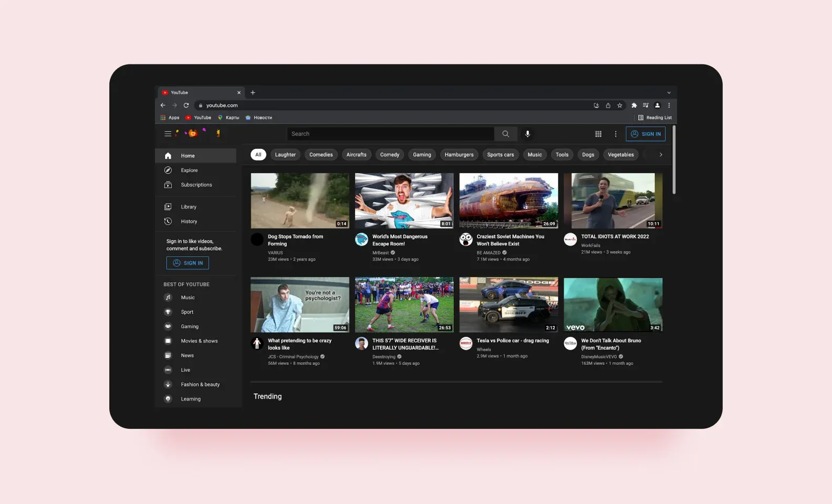832x504 pixels.
Task: Open the Dog Stops Tornado video thumbnail
Action: tap(300, 201)
